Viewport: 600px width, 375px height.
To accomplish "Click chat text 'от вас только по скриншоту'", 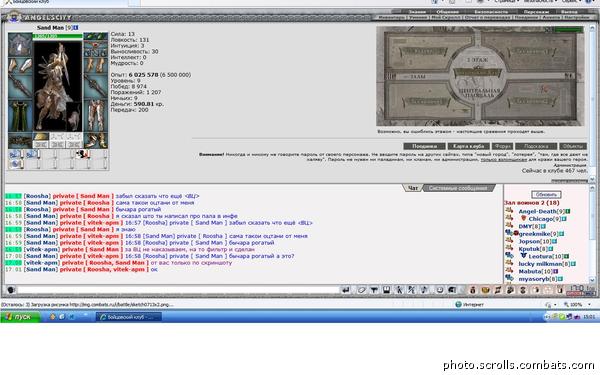I will pyautogui.click(x=191, y=263).
